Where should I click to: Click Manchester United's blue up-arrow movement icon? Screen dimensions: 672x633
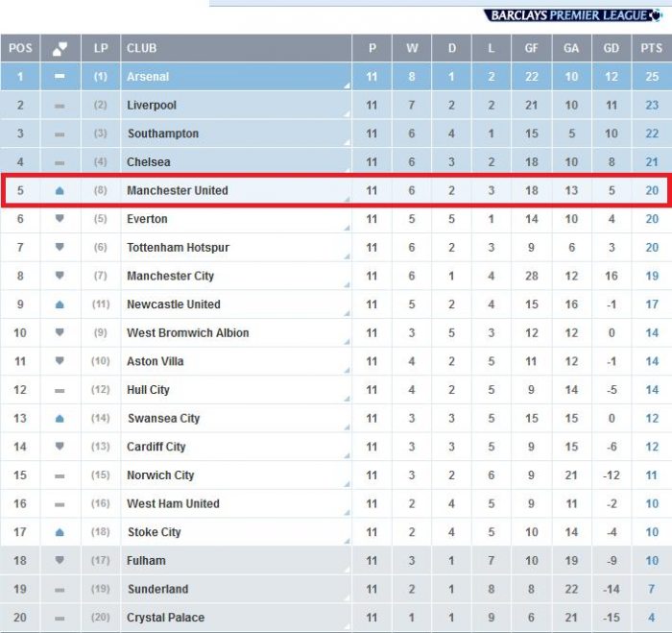pyautogui.click(x=60, y=190)
